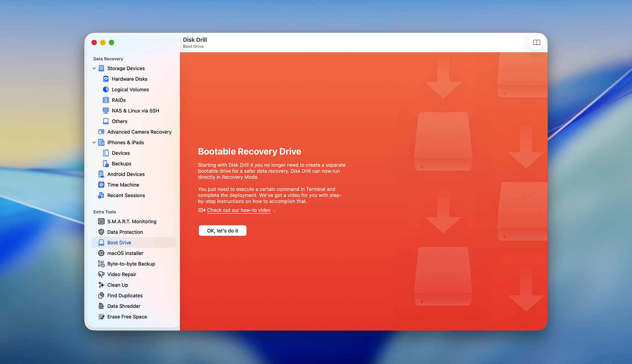This screenshot has width=632, height=364.
Task: Open the help book icon
Action: point(536,43)
